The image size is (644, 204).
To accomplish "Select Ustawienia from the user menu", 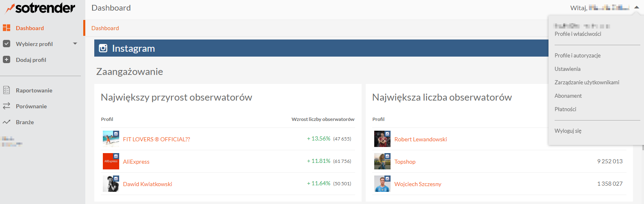I will [x=567, y=69].
